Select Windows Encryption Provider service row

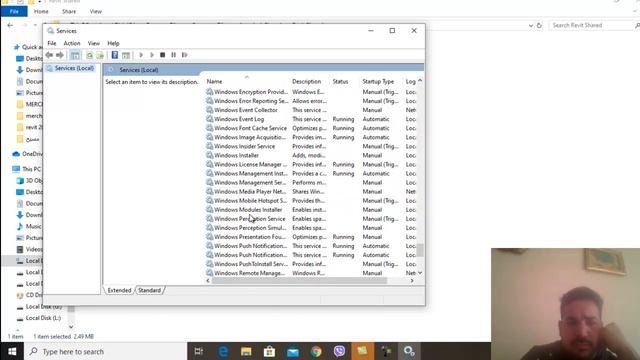(311, 92)
